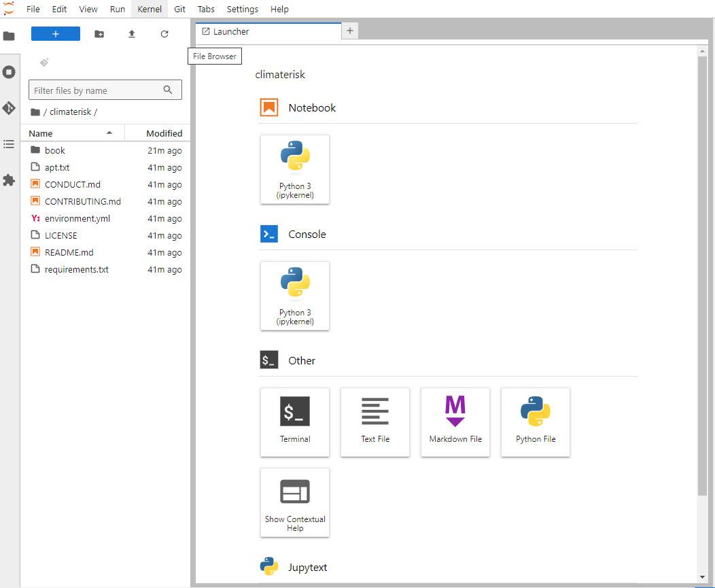Click the scrollbar down arrow
The width and height of the screenshot is (715, 588).
702,577
